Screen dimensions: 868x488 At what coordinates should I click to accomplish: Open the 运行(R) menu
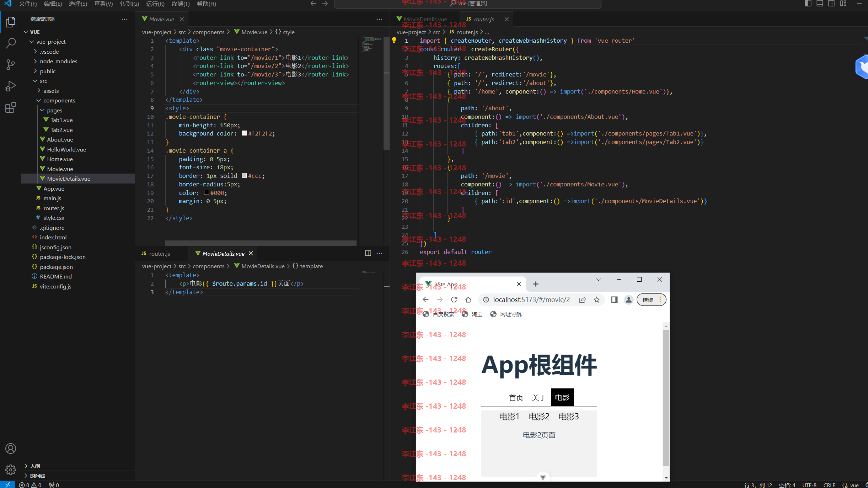tap(155, 4)
